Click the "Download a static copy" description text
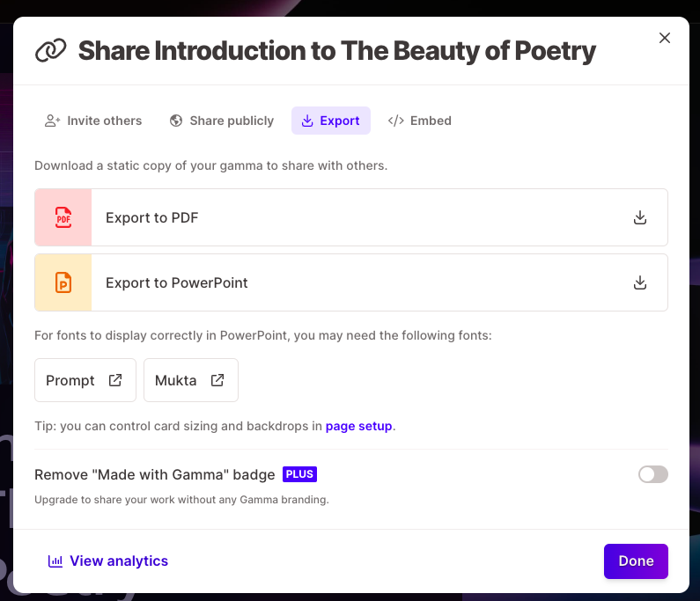The width and height of the screenshot is (700, 601). click(210, 165)
